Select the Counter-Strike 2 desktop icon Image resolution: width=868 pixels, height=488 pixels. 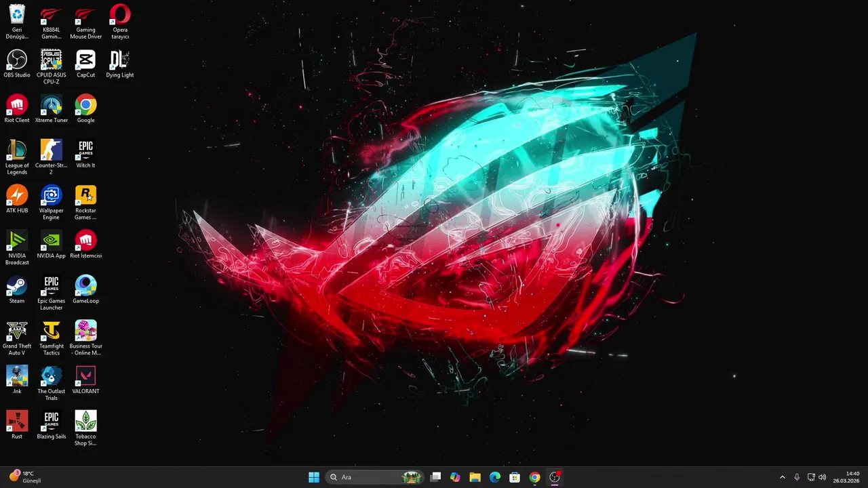[52, 157]
